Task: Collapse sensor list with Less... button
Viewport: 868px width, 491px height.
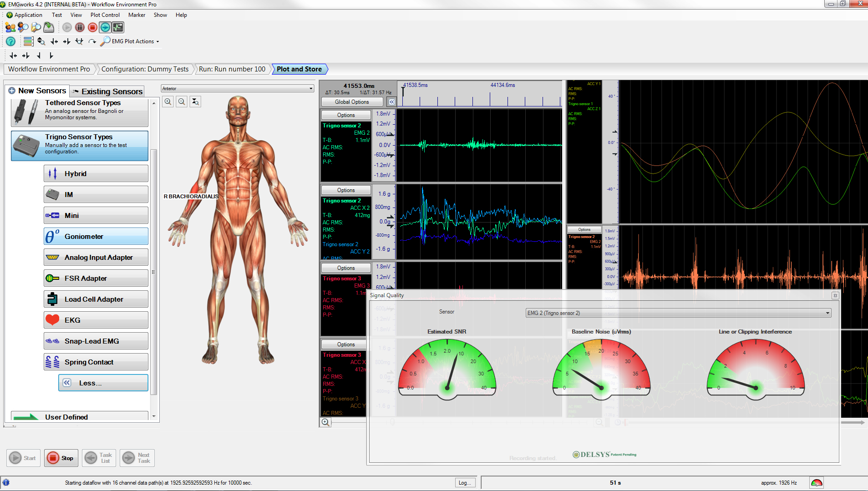Action: pyautogui.click(x=103, y=383)
